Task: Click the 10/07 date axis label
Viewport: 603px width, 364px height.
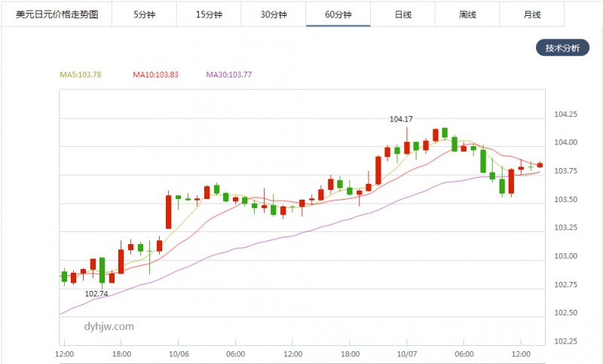Action: click(x=407, y=354)
